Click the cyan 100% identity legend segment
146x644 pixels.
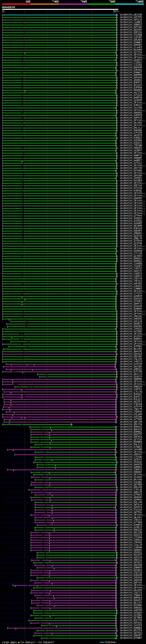pyautogui.click(x=130, y=4)
